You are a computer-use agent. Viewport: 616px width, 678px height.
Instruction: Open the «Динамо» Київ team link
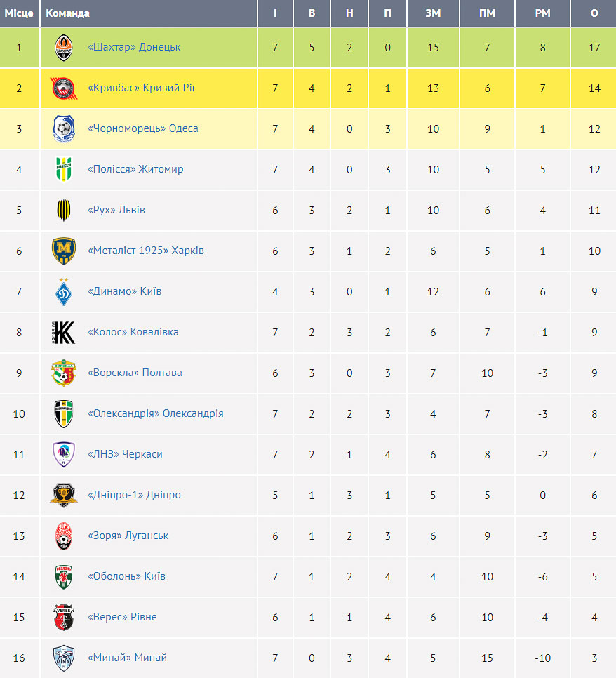124,291
